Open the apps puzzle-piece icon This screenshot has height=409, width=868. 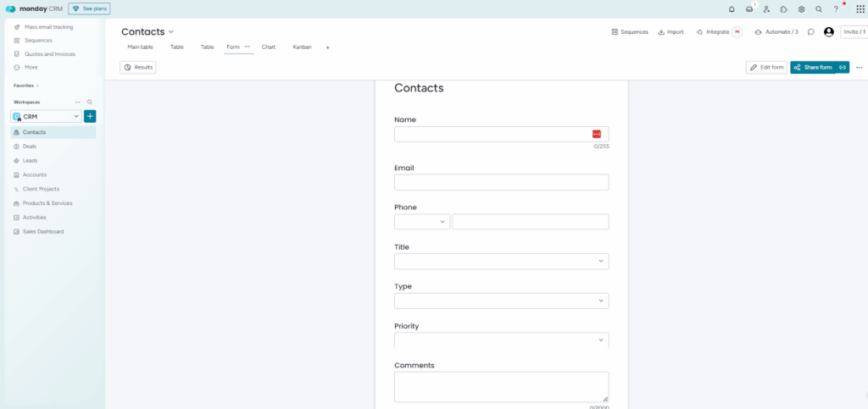click(x=783, y=9)
